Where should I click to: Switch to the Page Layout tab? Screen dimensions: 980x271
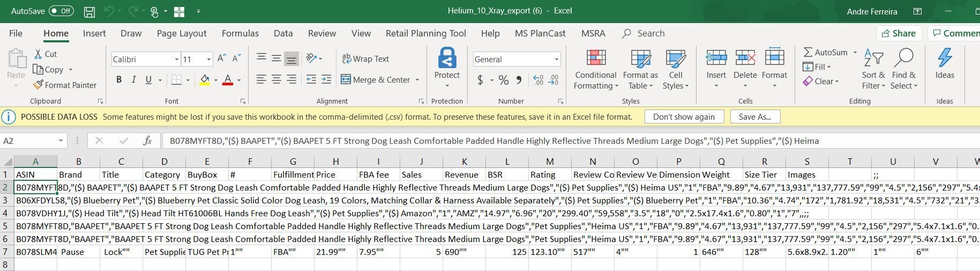[182, 33]
